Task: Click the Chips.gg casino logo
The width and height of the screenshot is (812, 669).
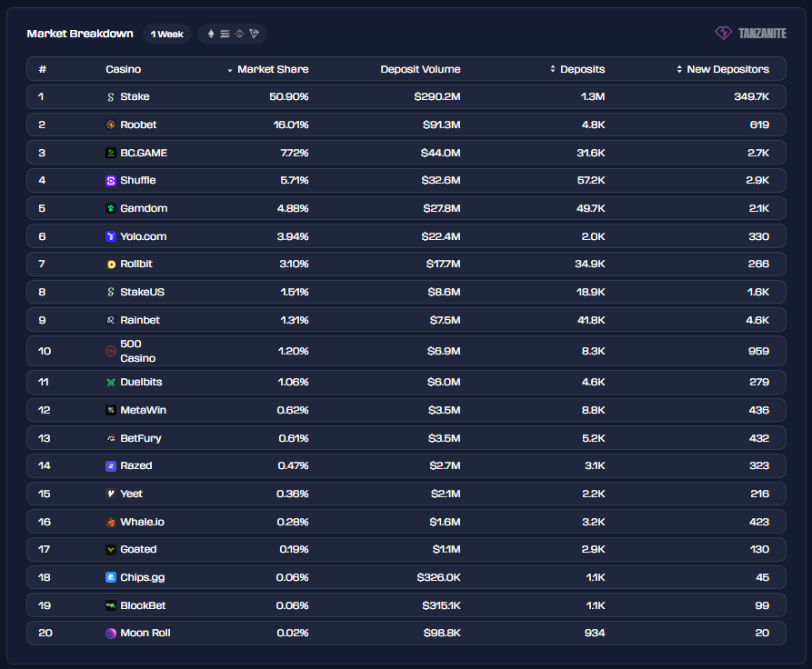Action: 110,577
